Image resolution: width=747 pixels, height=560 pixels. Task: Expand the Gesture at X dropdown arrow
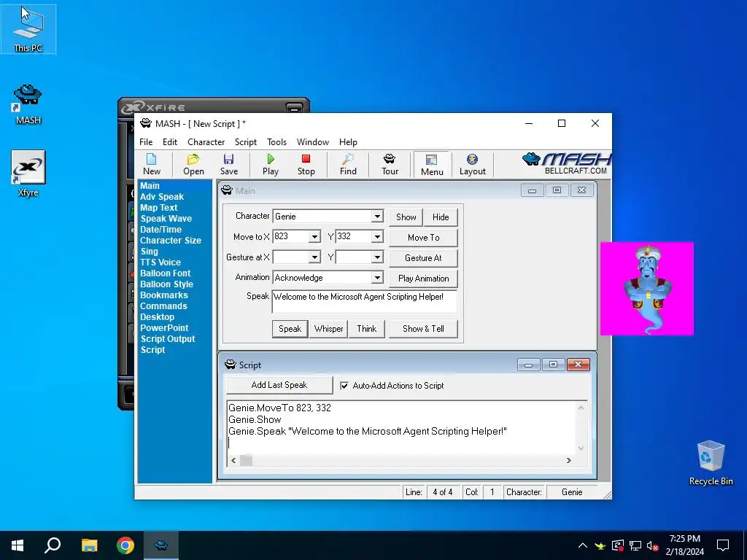[x=314, y=257]
